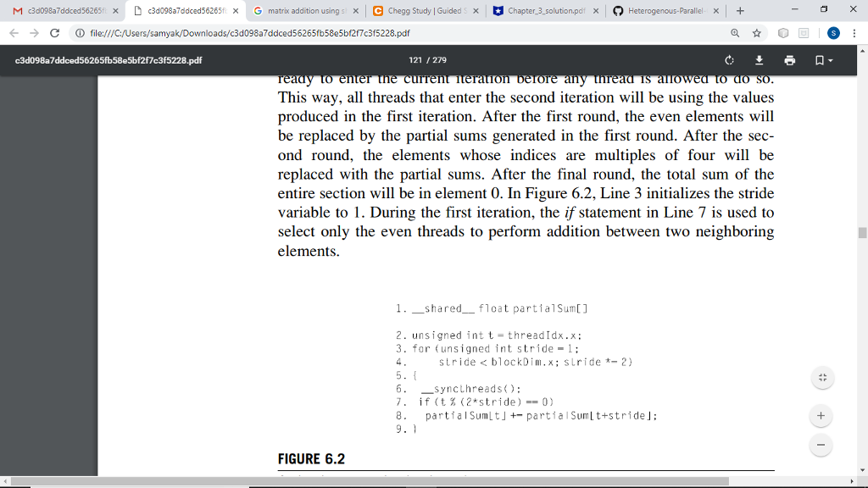Print the PDF document
Viewport: 868px width, 488px height.
(x=789, y=60)
